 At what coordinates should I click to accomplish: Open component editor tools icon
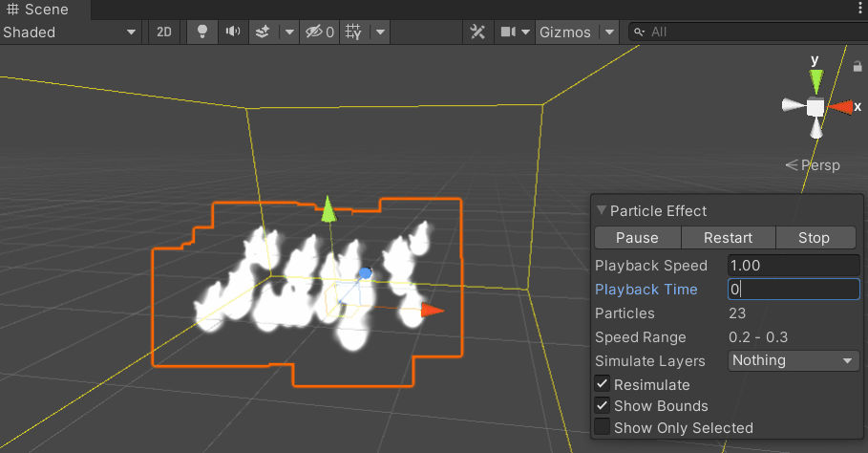[x=477, y=32]
